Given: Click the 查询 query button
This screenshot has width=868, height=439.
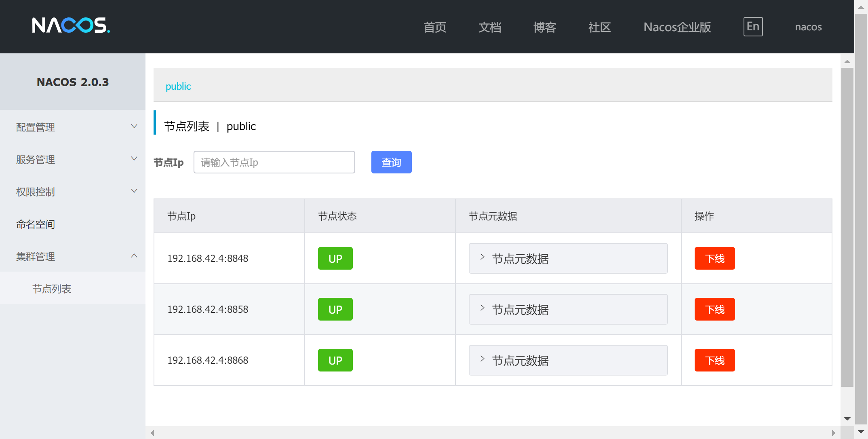Looking at the screenshot, I should pyautogui.click(x=391, y=162).
